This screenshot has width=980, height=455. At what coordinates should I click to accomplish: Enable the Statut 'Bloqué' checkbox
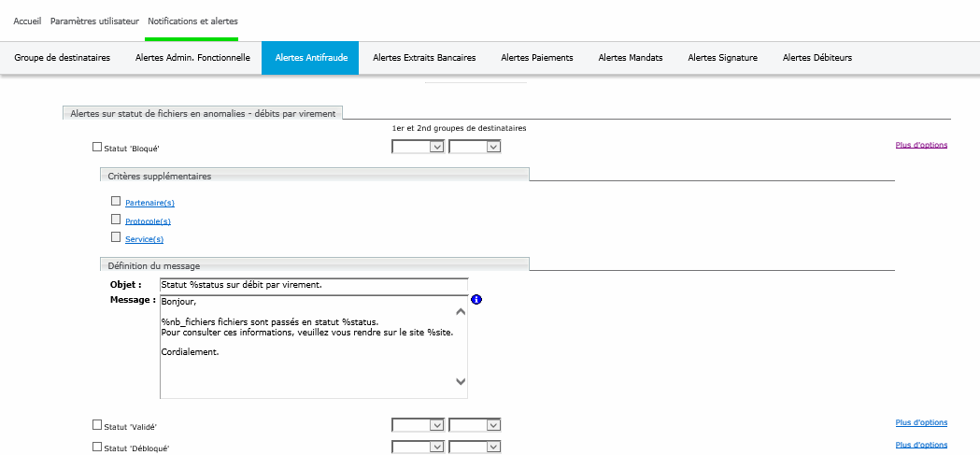[x=97, y=147]
